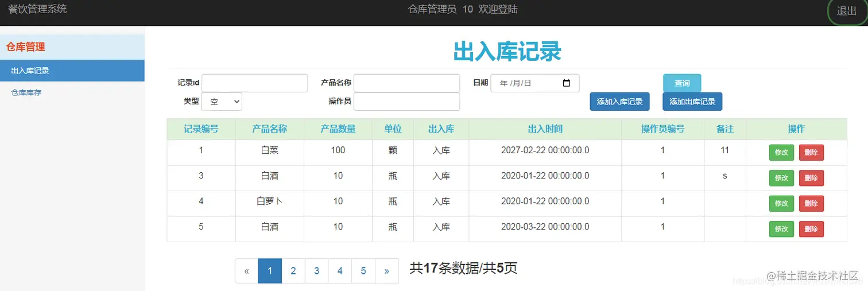The image size is (868, 291).
Task: Click the 备注 column header
Action: click(x=725, y=129)
